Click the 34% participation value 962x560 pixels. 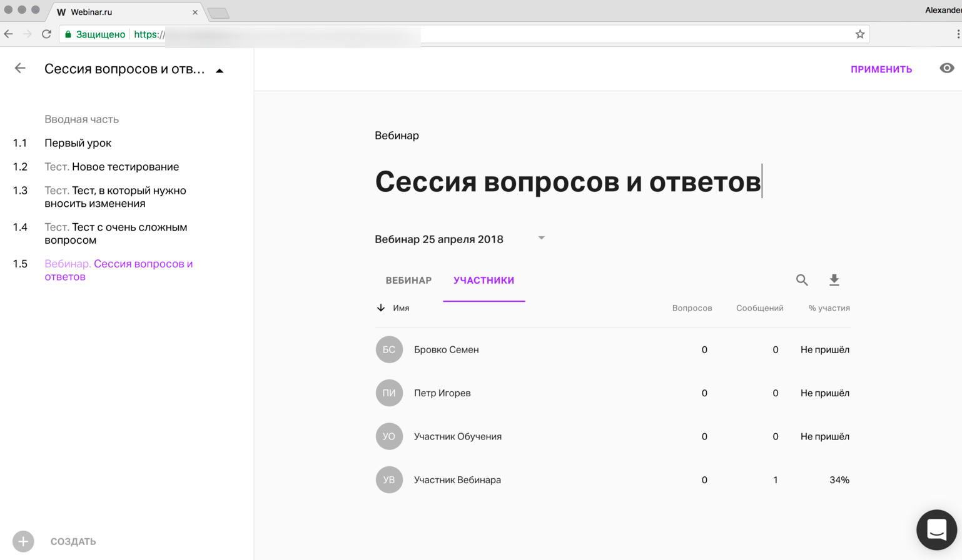click(x=839, y=480)
